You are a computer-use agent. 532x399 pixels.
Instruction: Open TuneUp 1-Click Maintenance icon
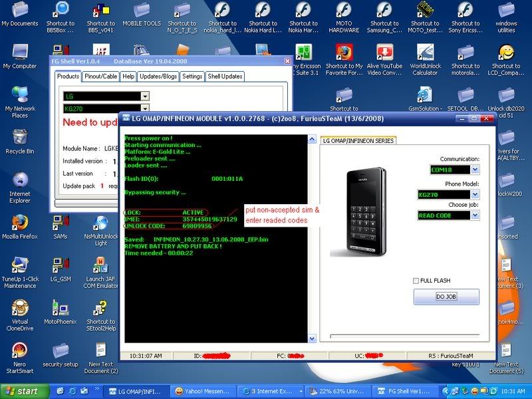pyautogui.click(x=20, y=273)
